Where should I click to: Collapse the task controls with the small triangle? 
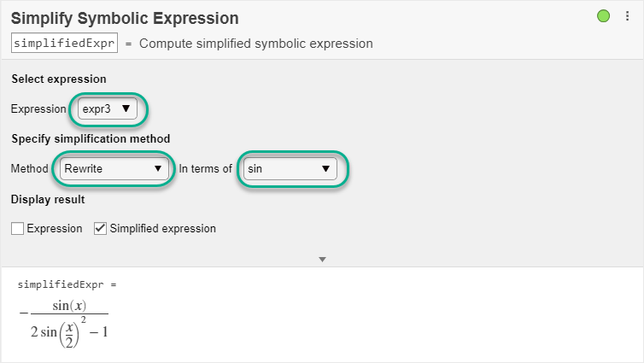322,259
